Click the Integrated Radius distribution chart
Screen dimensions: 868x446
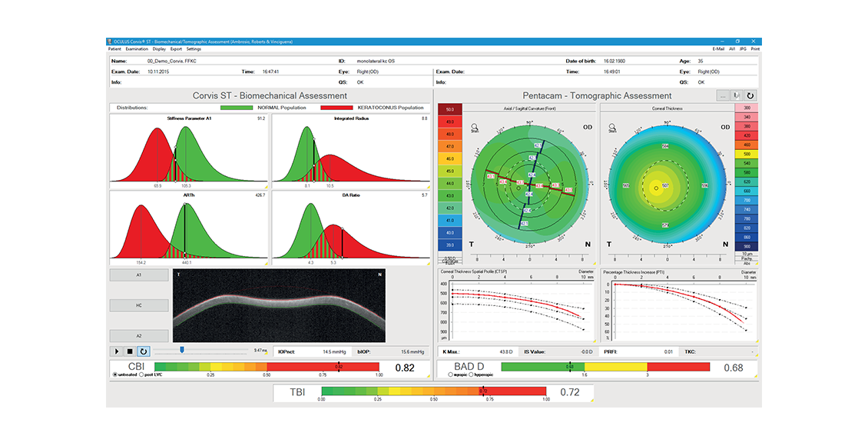coord(351,151)
